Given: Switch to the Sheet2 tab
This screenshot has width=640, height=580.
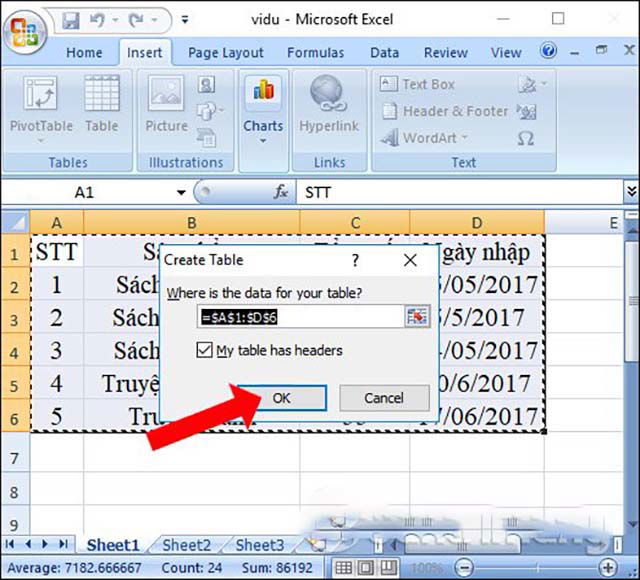Looking at the screenshot, I should (x=187, y=545).
